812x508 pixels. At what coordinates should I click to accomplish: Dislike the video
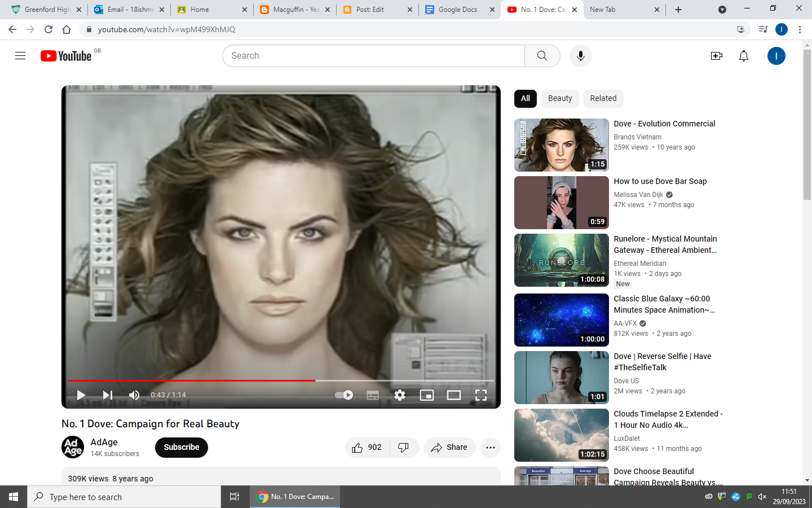(x=404, y=448)
